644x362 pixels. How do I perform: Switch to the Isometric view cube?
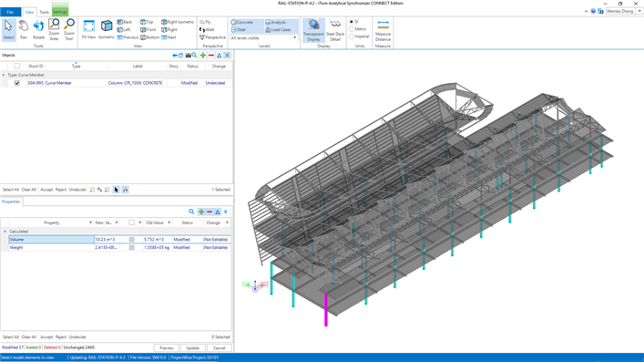click(107, 29)
